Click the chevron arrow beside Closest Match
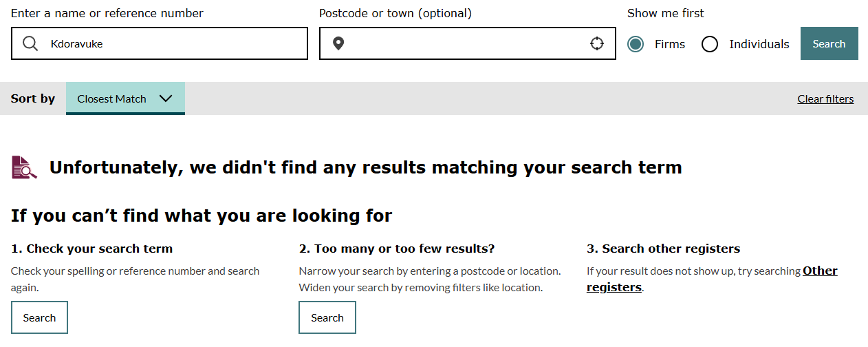 click(x=165, y=98)
